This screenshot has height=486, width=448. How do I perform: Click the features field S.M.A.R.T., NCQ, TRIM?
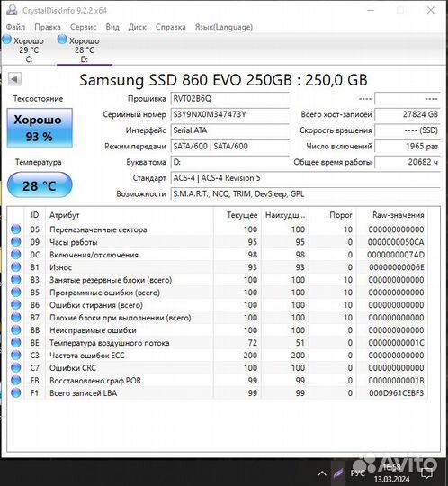pyautogui.click(x=305, y=194)
